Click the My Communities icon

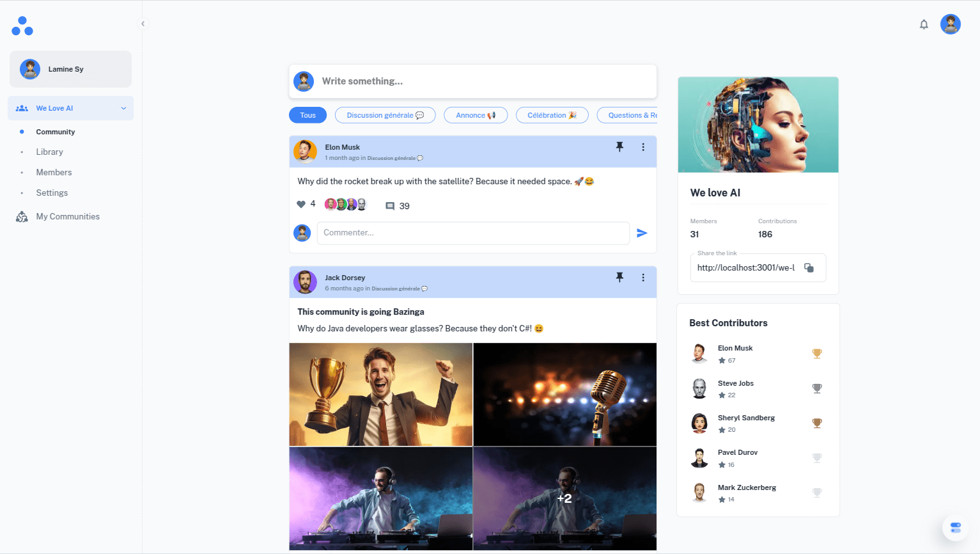tap(22, 217)
